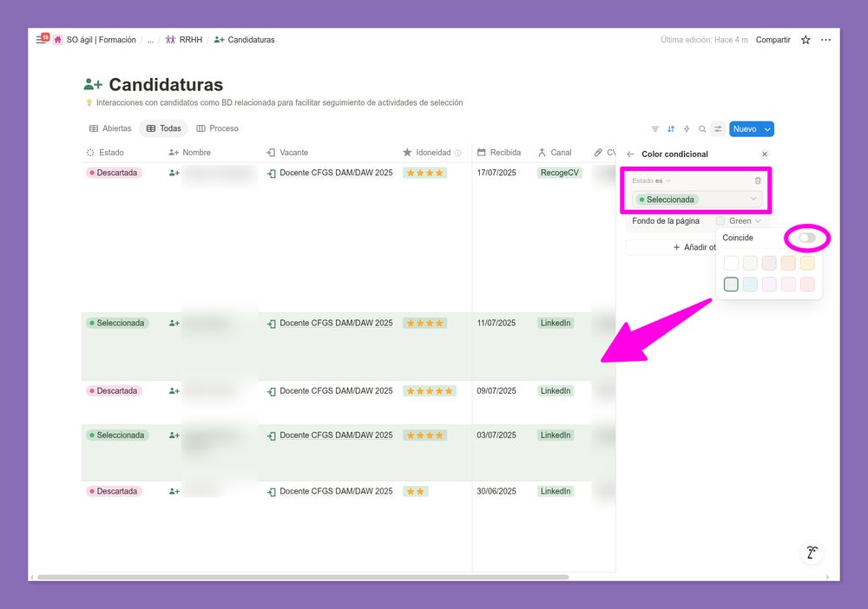868x609 pixels.
Task: Click the Candidaturas page title
Action: click(x=166, y=85)
